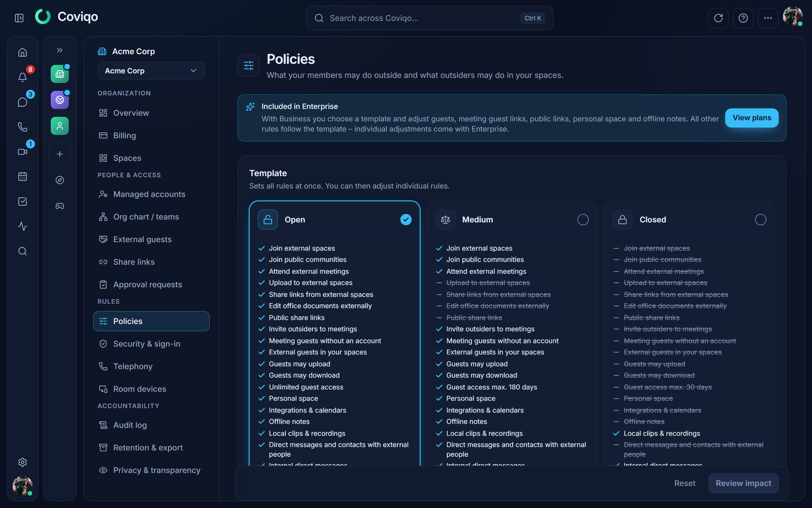812x508 pixels.
Task: Click the Coviqo logo
Action: [x=67, y=16]
